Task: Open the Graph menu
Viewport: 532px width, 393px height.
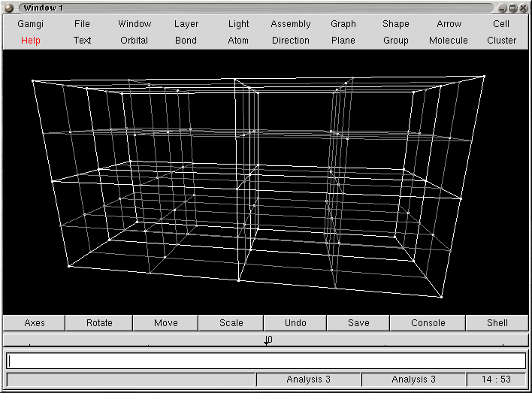Action: click(343, 24)
